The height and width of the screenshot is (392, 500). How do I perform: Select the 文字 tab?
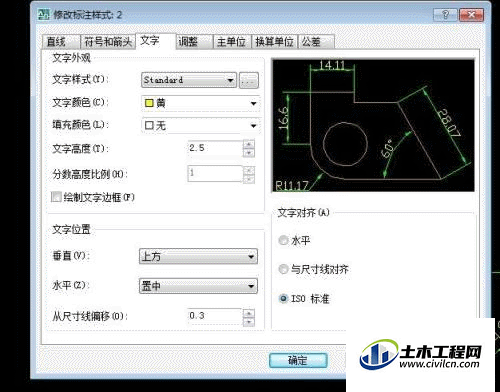[x=155, y=41]
